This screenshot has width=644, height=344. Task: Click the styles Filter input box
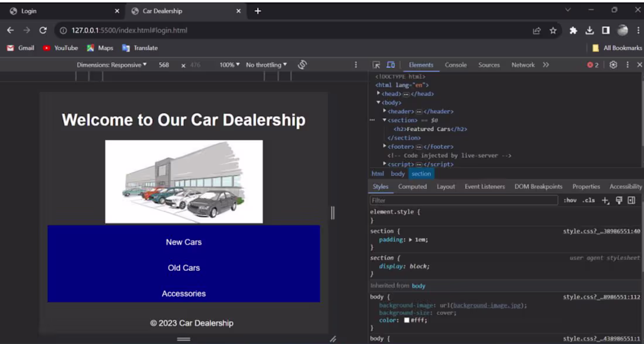[x=463, y=200]
